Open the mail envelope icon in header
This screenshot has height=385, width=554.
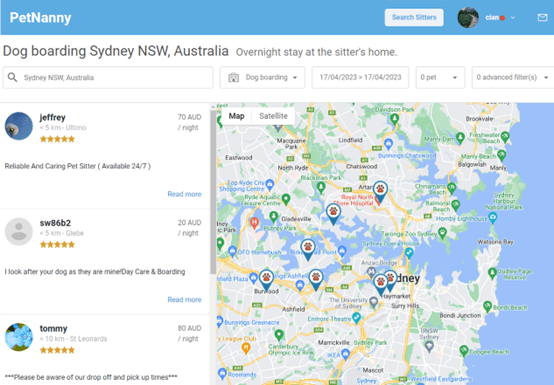click(x=542, y=17)
